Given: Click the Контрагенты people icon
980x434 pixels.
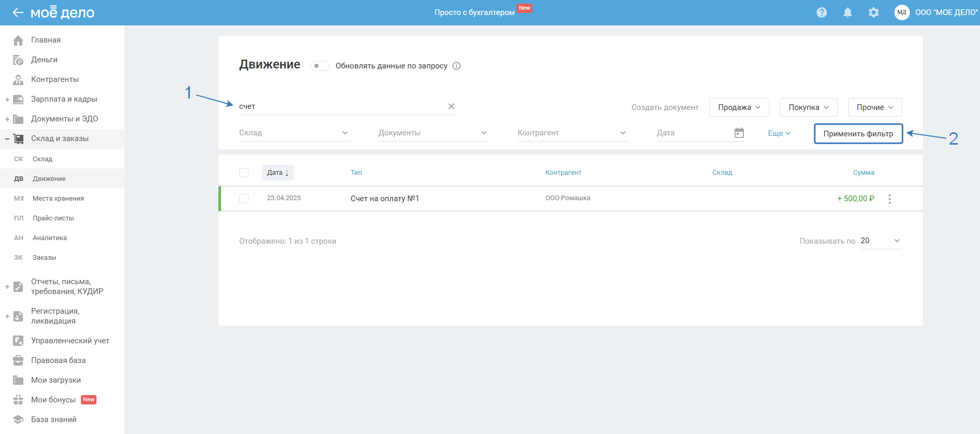Looking at the screenshot, I should tap(18, 79).
